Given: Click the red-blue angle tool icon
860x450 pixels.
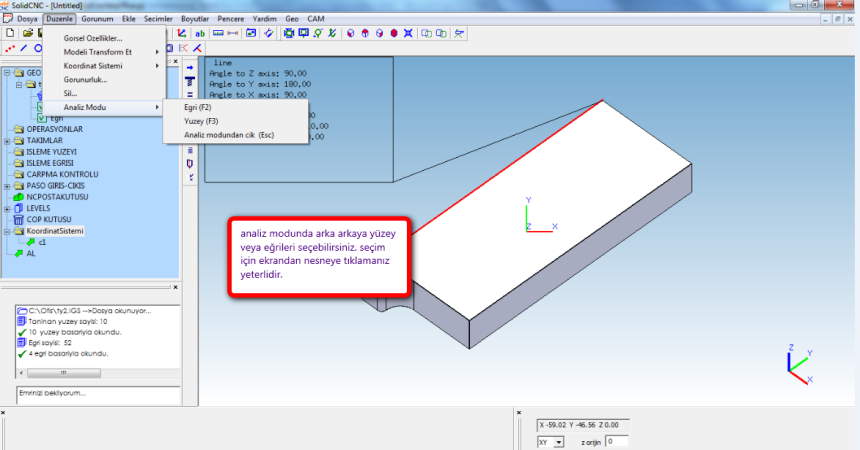Looking at the screenshot, I should (197, 48).
